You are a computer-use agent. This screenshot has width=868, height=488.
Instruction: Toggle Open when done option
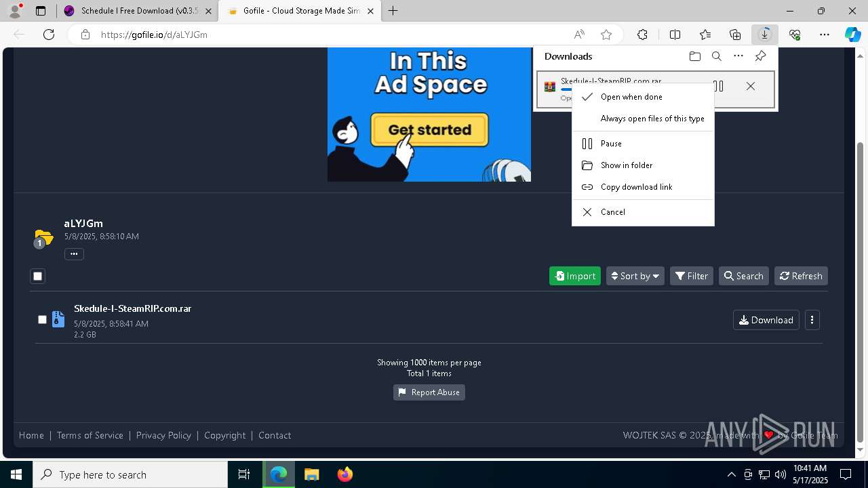(643, 97)
